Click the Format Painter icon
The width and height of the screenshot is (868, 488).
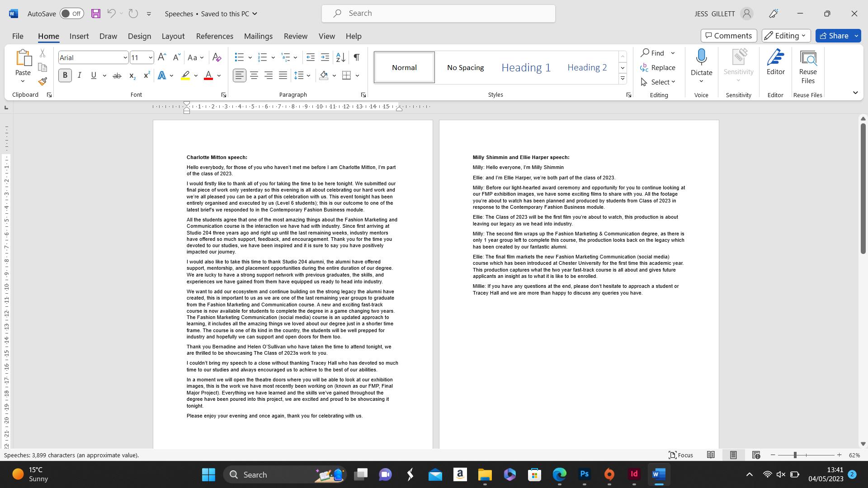[x=42, y=82]
